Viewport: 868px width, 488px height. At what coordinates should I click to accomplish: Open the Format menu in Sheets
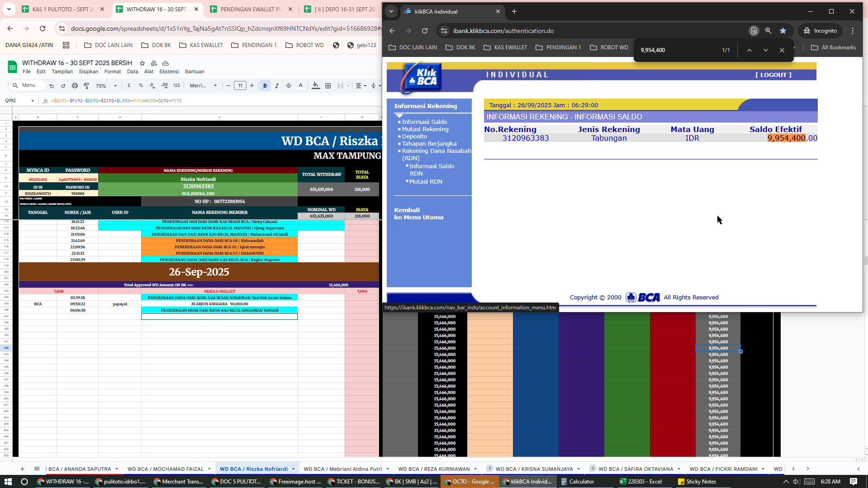(x=113, y=71)
